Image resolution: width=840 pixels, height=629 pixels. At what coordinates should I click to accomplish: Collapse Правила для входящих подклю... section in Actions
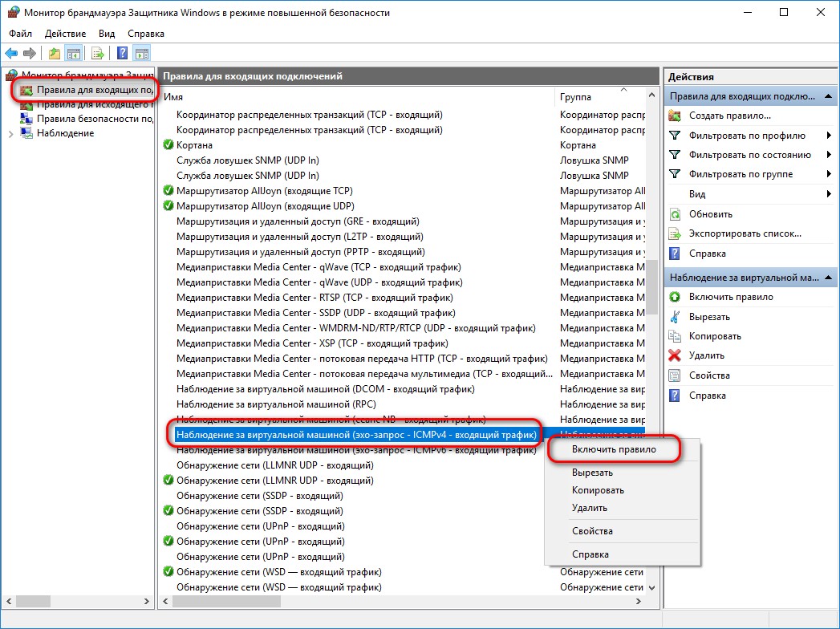point(828,96)
